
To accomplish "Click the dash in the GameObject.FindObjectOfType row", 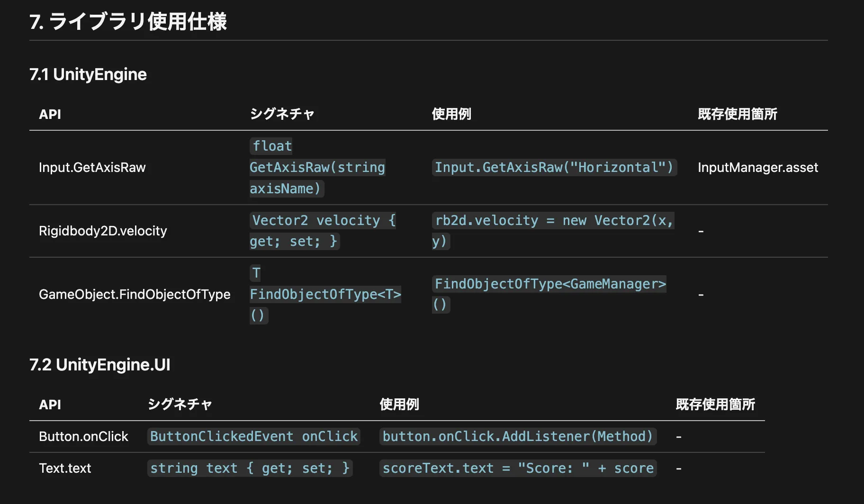I will point(701,295).
